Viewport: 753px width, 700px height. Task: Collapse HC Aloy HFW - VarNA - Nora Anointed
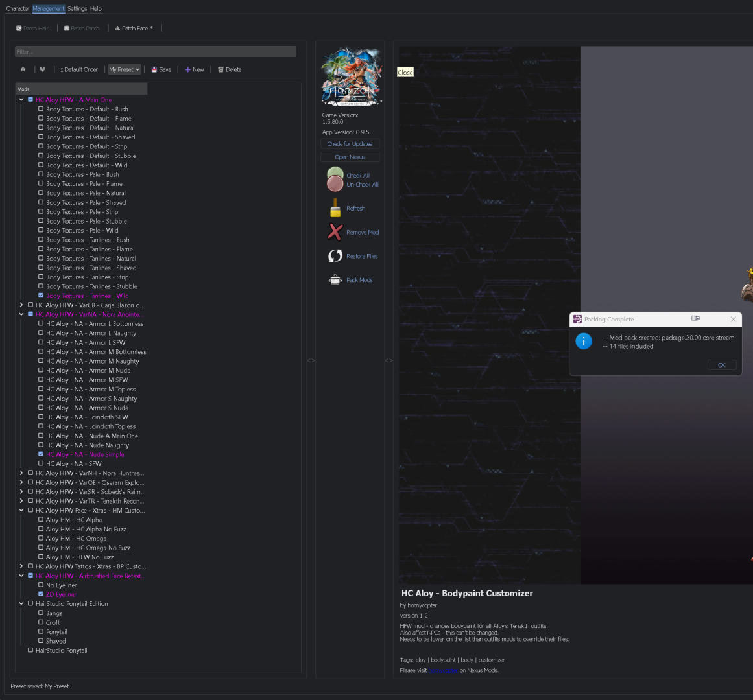21,314
